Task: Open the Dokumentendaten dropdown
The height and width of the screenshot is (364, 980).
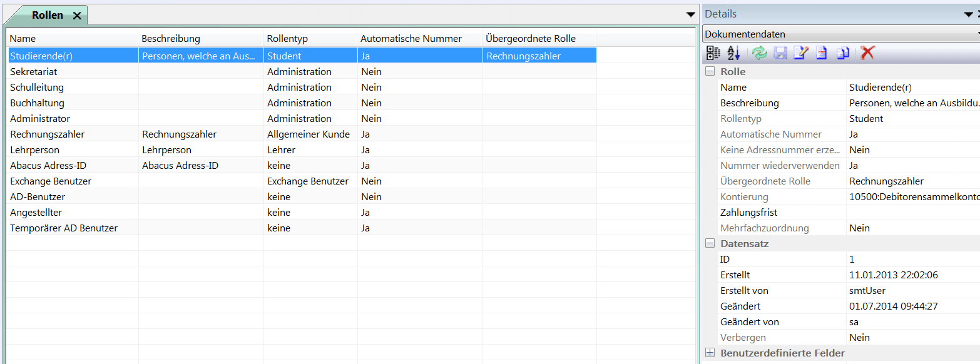Action: coord(841,34)
